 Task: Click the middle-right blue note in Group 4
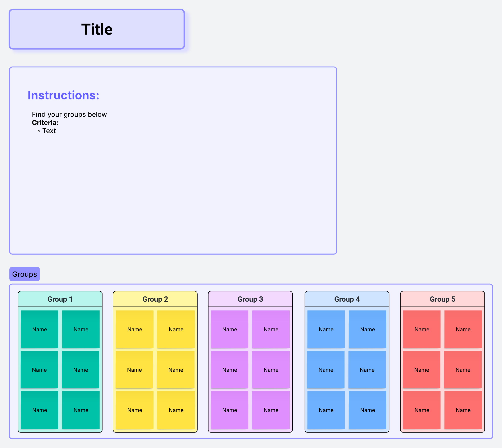(x=367, y=369)
